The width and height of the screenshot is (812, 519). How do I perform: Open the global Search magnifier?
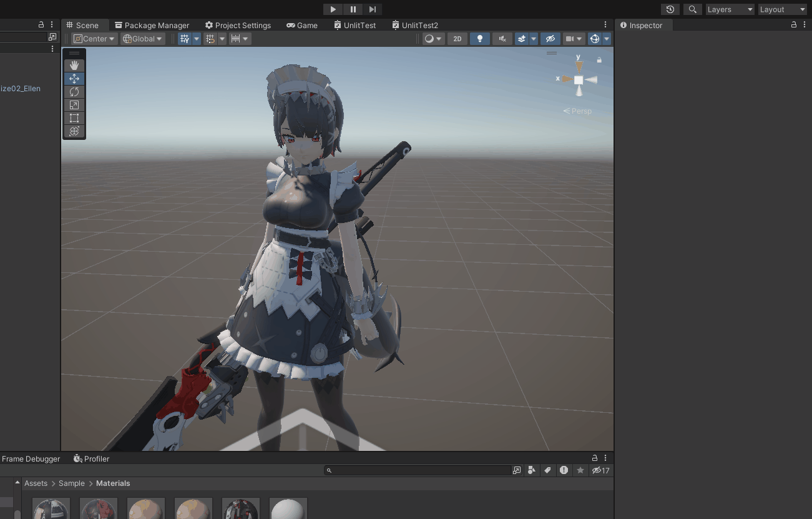(x=692, y=9)
